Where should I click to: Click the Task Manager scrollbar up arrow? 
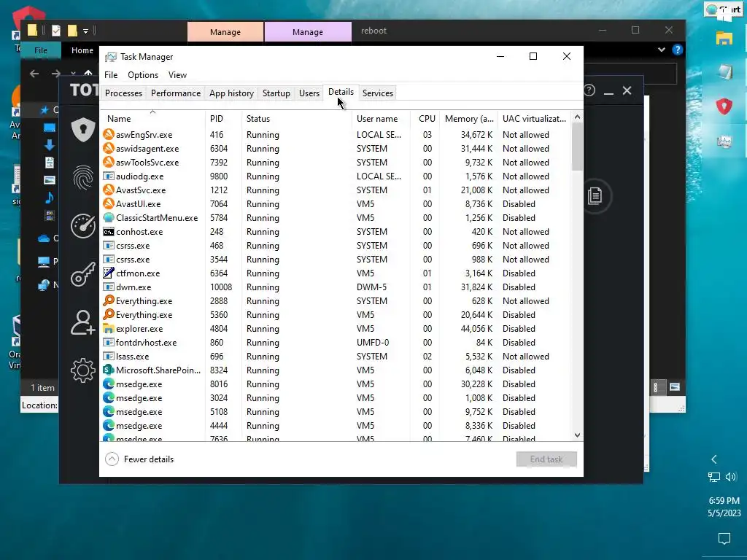coord(578,117)
